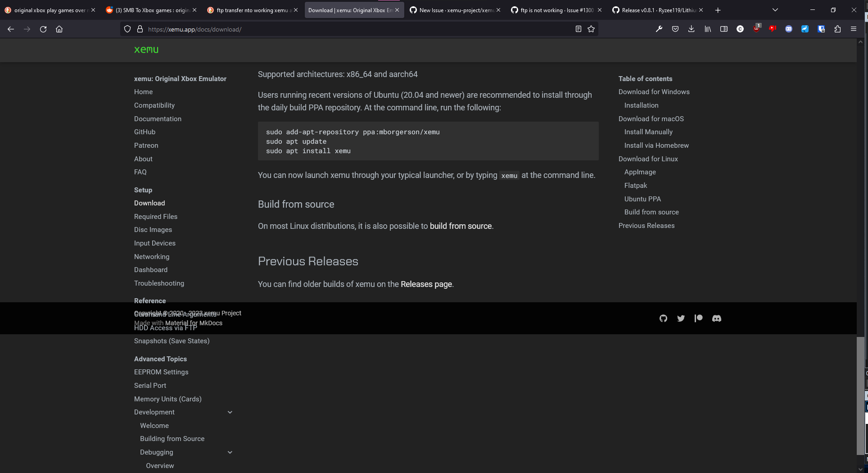Open the GitHub icon in the page footer
The width and height of the screenshot is (868, 473).
tap(663, 318)
